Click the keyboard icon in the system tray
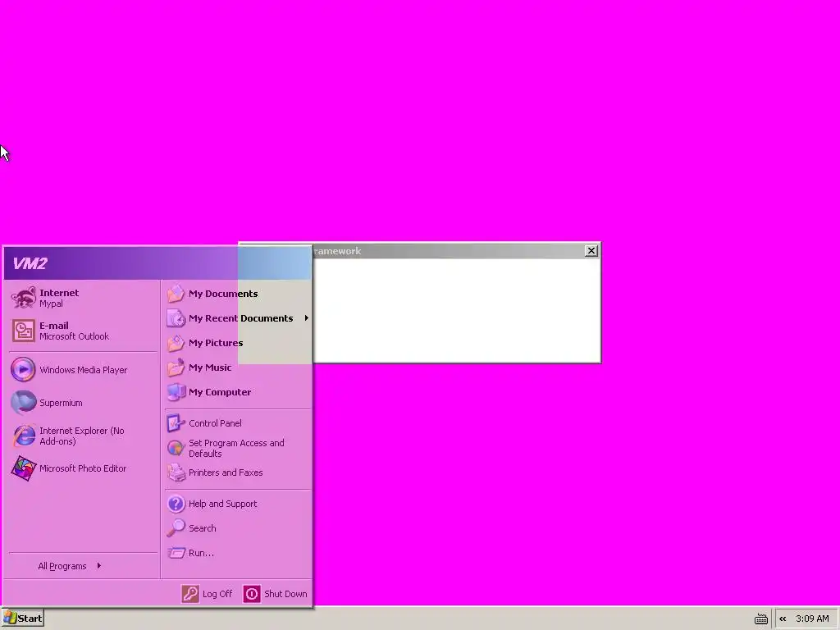The image size is (840, 630). (760, 619)
